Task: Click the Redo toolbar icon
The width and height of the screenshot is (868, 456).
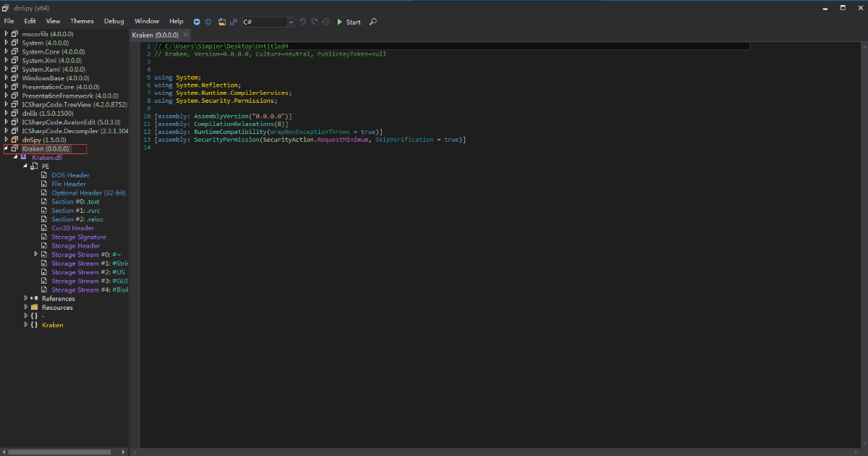Action: pos(315,22)
